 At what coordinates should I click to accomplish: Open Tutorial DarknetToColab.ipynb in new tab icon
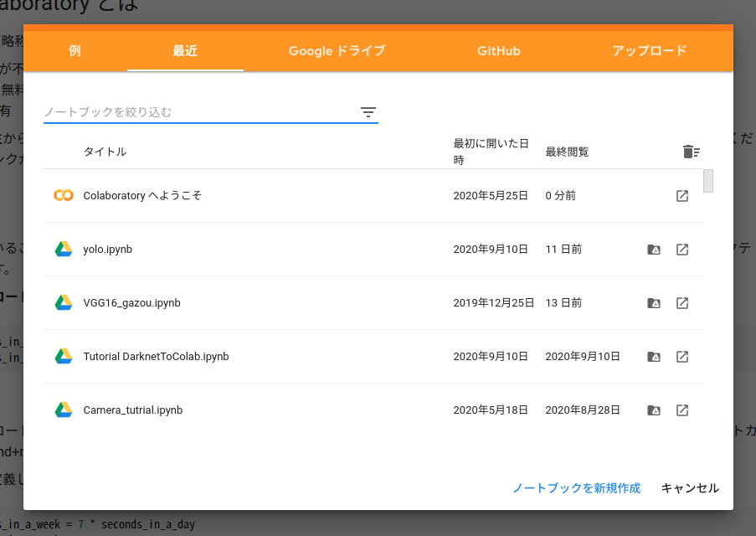pyautogui.click(x=681, y=357)
